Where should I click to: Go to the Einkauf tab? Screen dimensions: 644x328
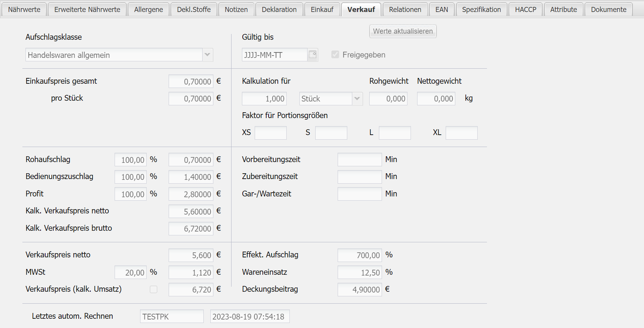(322, 10)
